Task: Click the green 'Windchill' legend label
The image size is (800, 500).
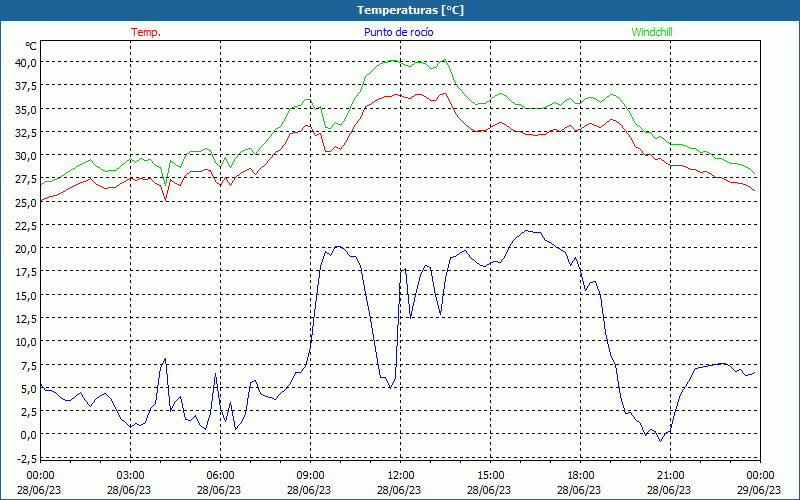Action: [x=652, y=32]
